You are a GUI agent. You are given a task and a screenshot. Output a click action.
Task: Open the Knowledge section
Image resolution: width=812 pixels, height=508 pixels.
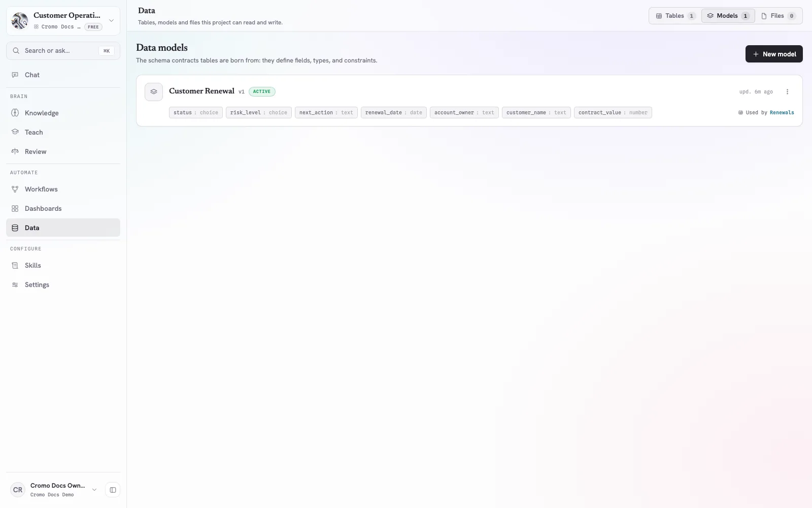pos(63,113)
